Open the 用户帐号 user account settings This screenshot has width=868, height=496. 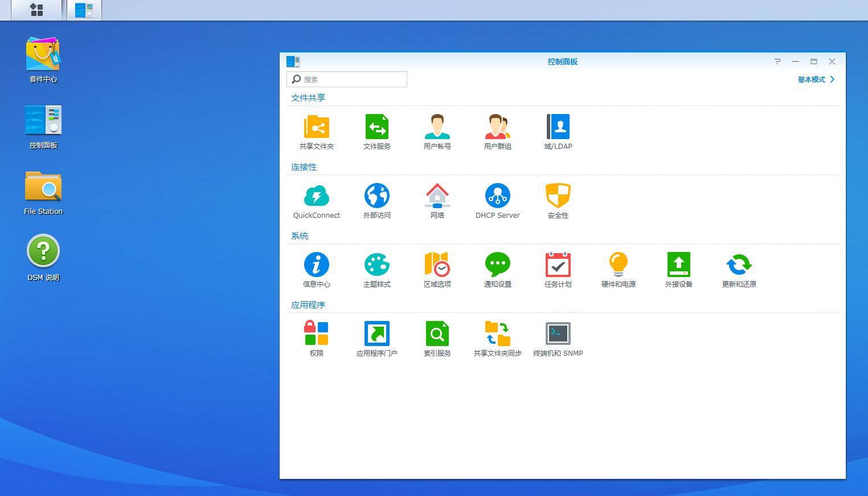point(437,127)
